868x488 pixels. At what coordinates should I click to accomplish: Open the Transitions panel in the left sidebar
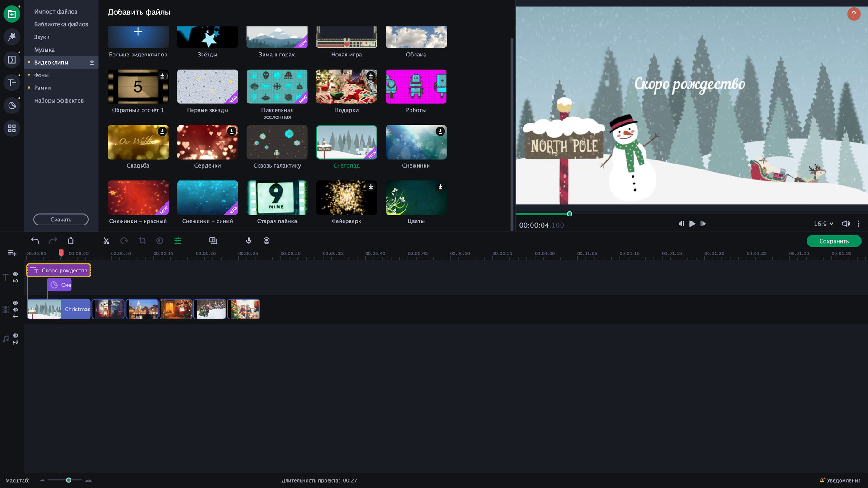12,59
